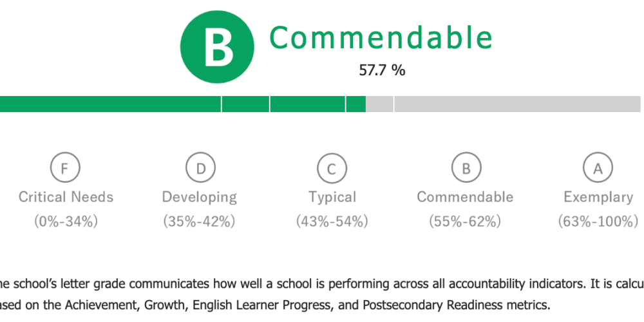
Task: Click the Developing label
Action: click(x=200, y=198)
